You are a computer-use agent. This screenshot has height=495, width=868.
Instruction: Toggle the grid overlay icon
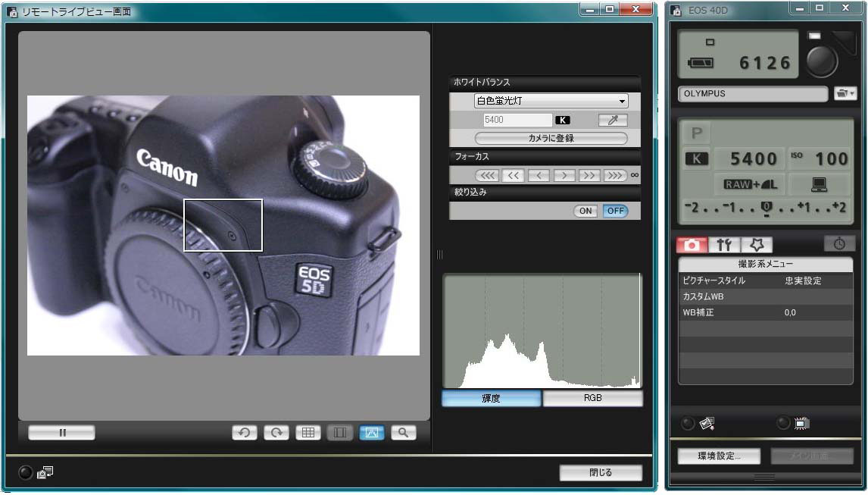[x=308, y=432]
